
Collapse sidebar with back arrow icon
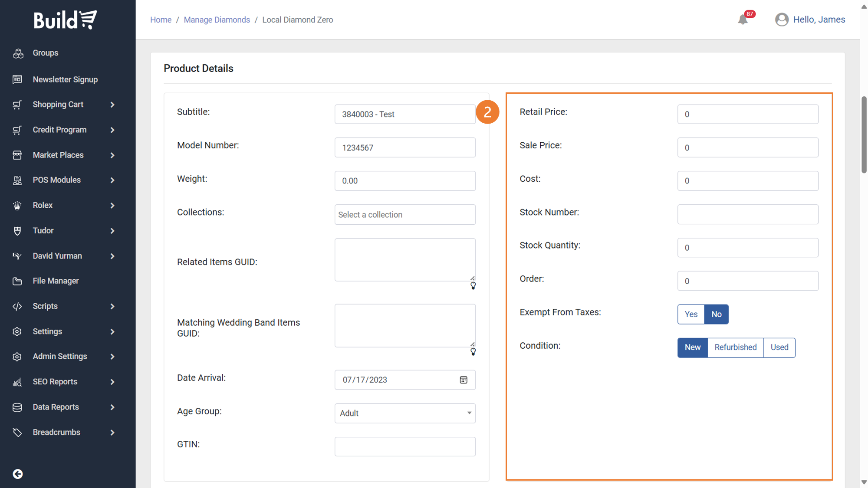[x=18, y=474]
